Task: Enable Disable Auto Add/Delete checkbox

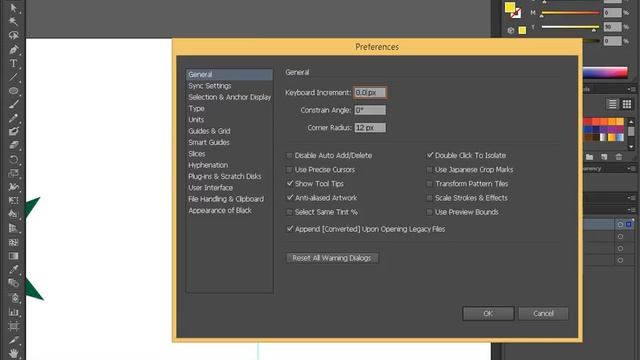Action: coord(289,156)
